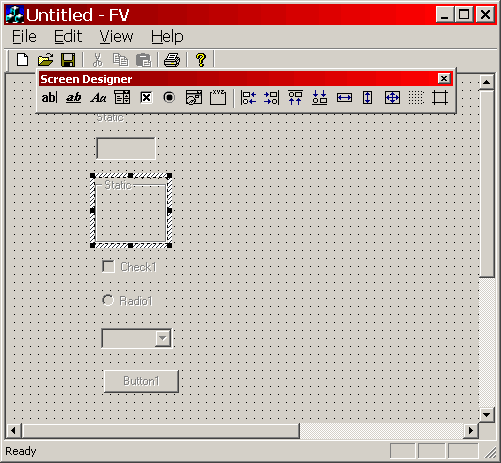Maximize the Untitled - FV window
This screenshot has width=501, height=463.
pos(464,15)
